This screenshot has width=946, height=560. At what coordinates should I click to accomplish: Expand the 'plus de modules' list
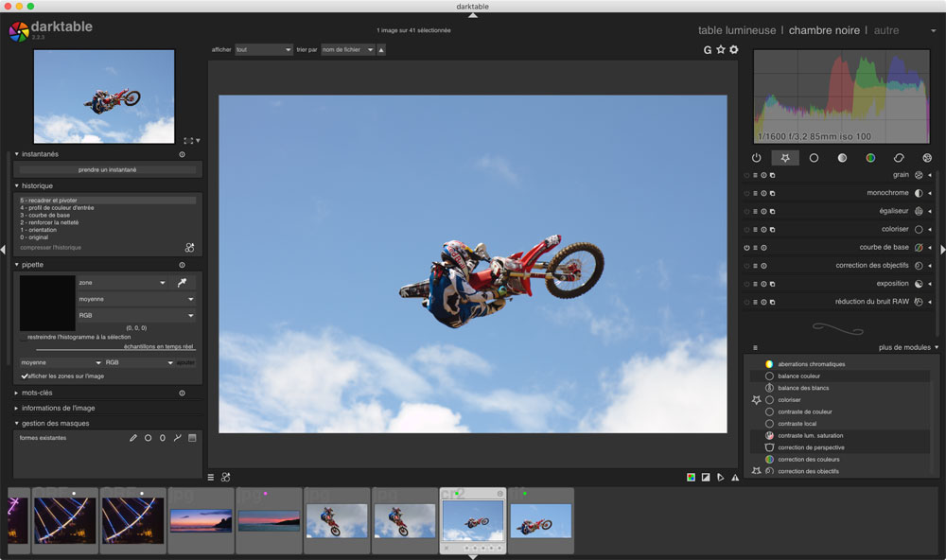906,347
